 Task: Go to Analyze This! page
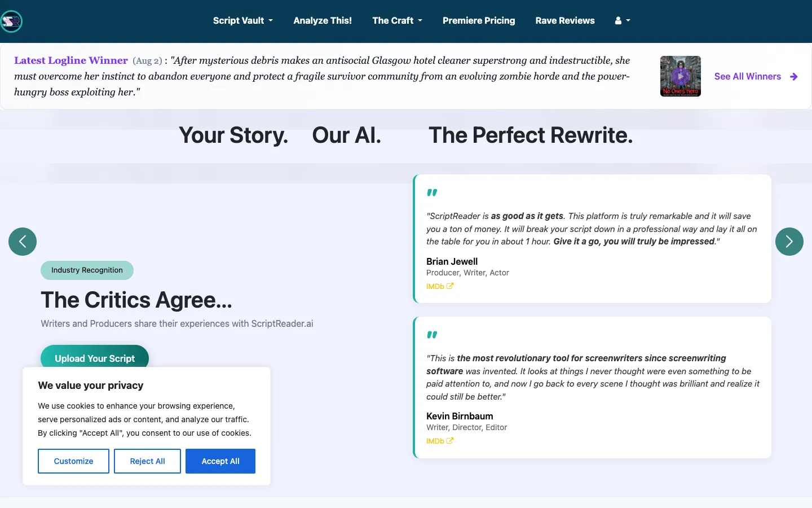tap(323, 20)
